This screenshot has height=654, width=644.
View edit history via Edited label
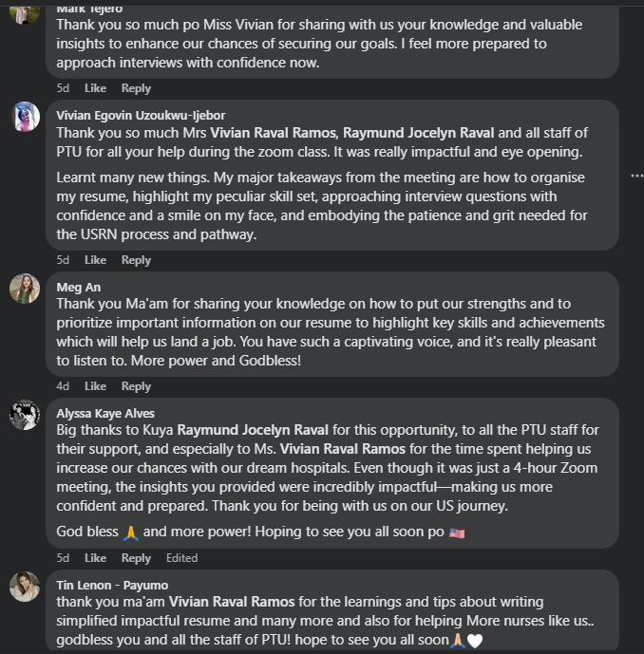pyautogui.click(x=181, y=558)
